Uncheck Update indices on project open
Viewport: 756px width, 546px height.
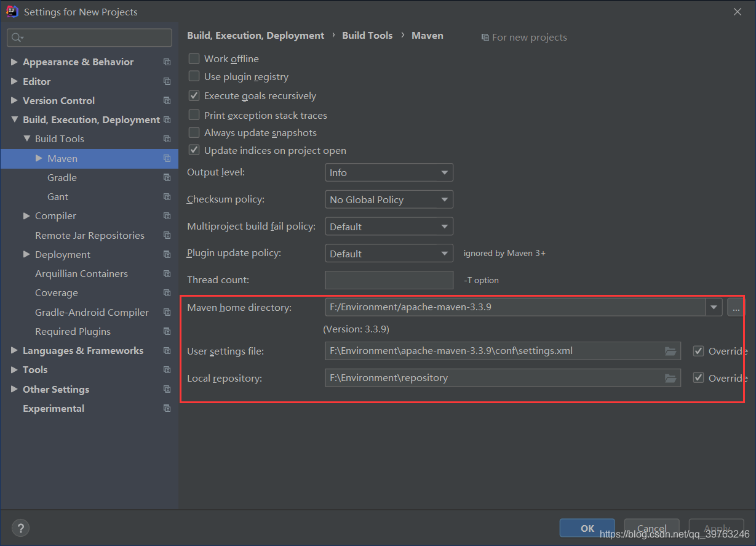pos(194,150)
